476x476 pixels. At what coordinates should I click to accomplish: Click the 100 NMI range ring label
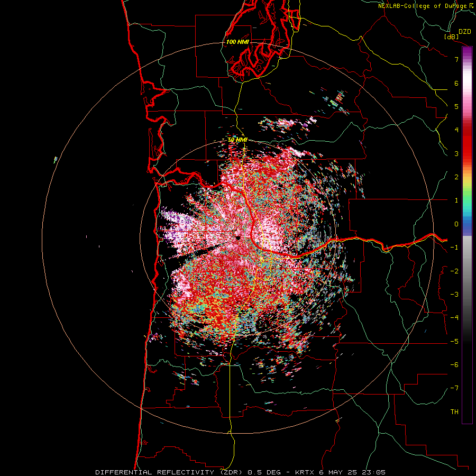click(x=237, y=42)
